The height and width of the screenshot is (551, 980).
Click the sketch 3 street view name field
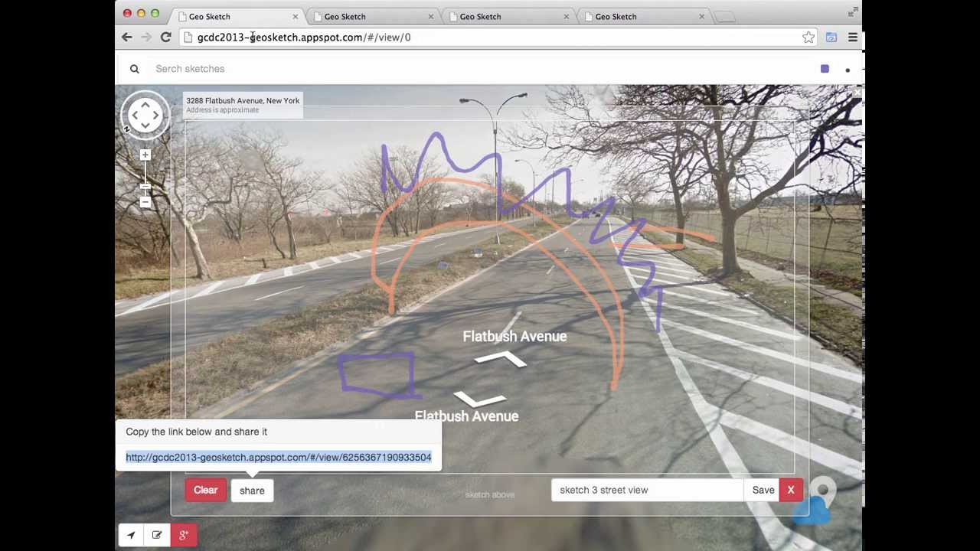coord(647,490)
